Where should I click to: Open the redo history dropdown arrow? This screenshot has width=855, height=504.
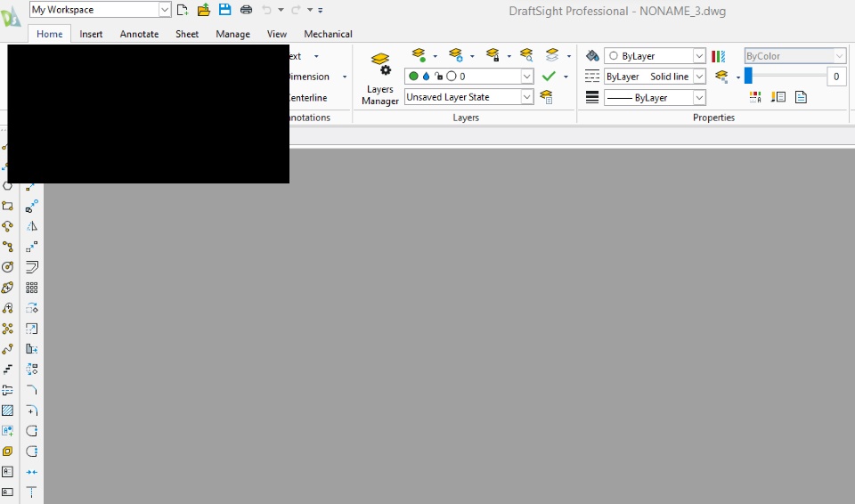point(310,9)
